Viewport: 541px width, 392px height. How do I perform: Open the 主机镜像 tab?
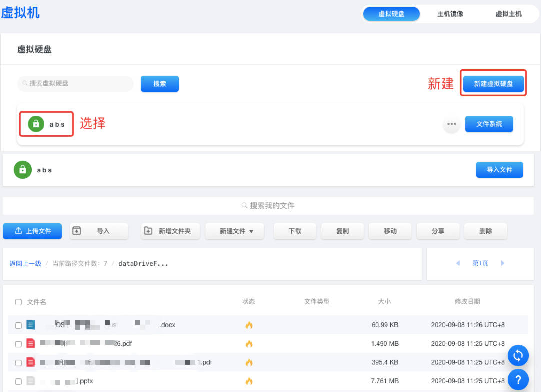[x=450, y=14]
